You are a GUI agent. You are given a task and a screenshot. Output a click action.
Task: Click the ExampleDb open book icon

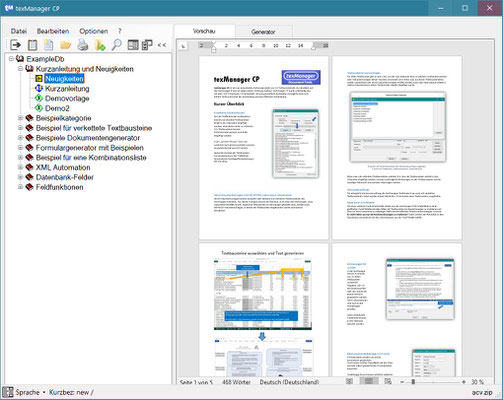tap(20, 59)
